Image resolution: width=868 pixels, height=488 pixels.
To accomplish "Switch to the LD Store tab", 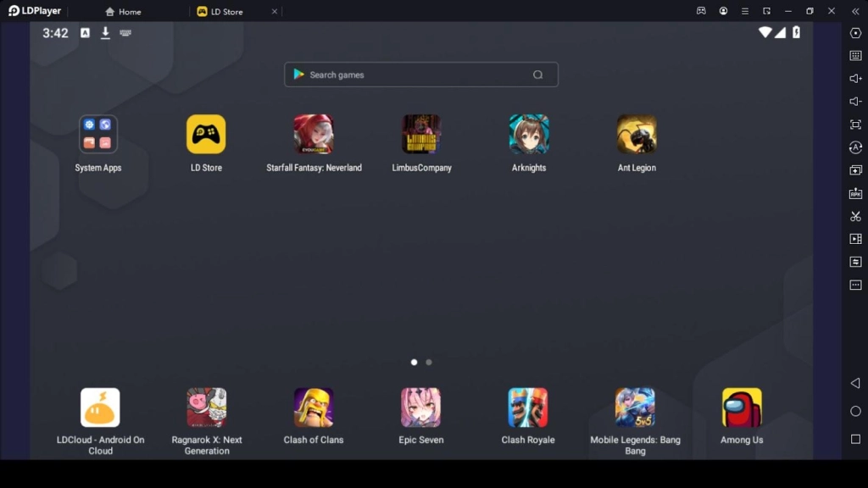I will coord(220,12).
